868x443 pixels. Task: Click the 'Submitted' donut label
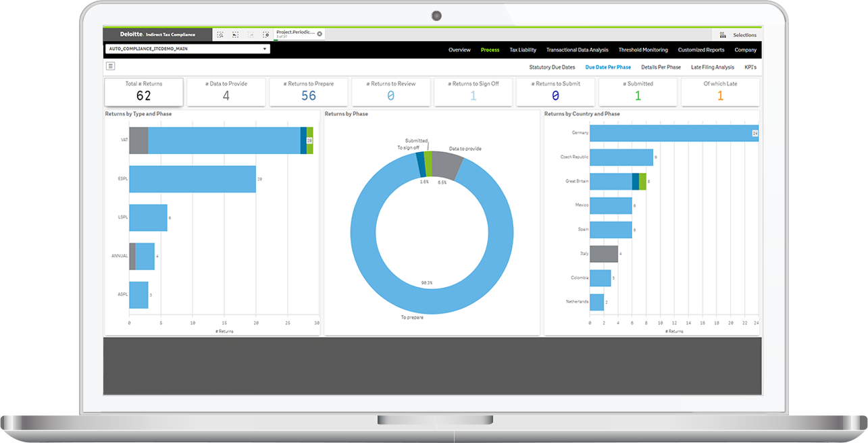[x=416, y=141]
